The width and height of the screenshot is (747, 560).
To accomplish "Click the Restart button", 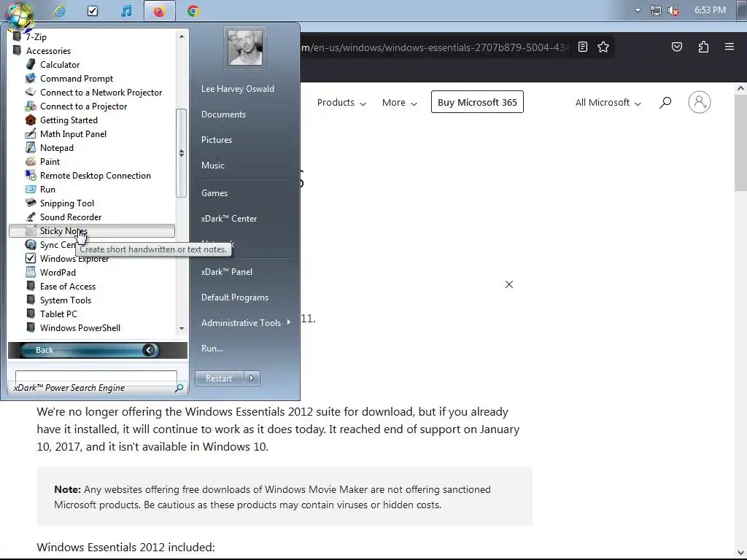I will (219, 378).
